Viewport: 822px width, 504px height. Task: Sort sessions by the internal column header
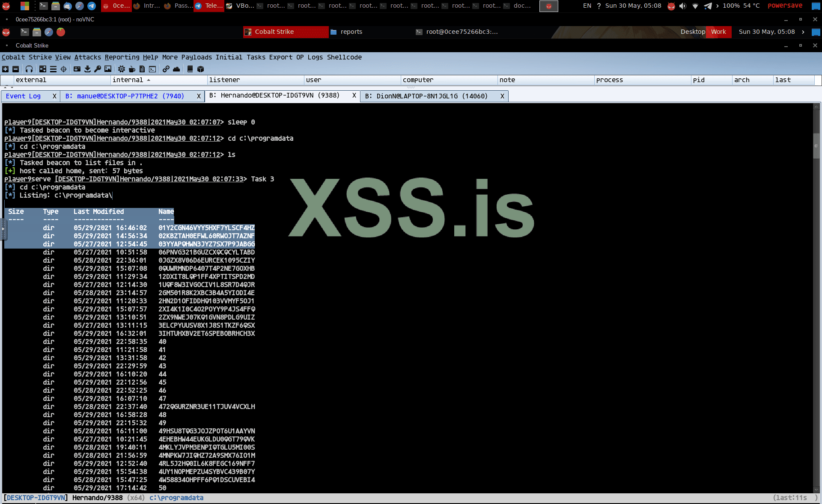128,80
